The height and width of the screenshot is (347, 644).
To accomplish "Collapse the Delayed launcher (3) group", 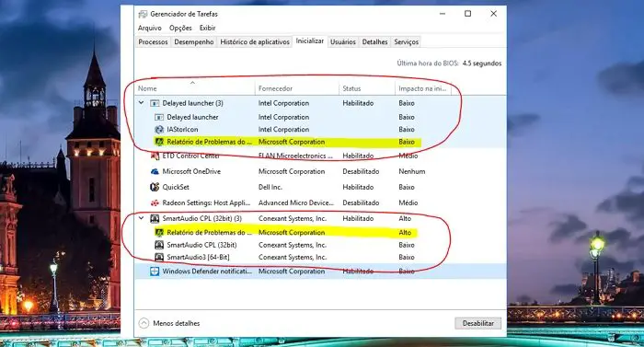I will (x=142, y=103).
